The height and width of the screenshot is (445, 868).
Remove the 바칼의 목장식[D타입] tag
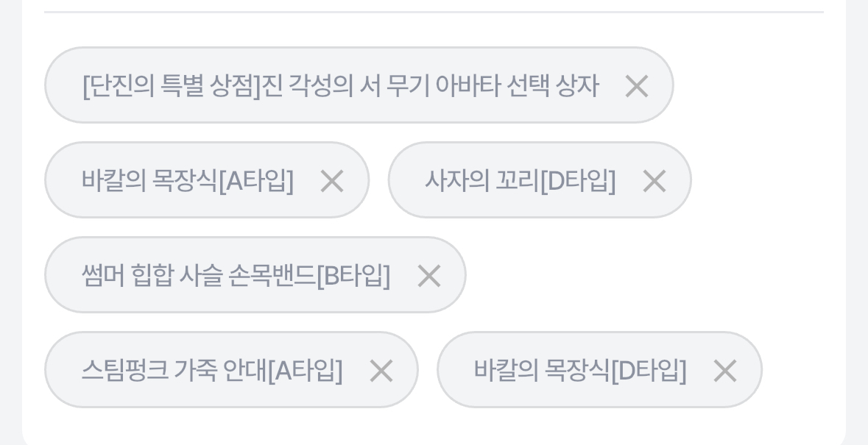click(x=724, y=371)
